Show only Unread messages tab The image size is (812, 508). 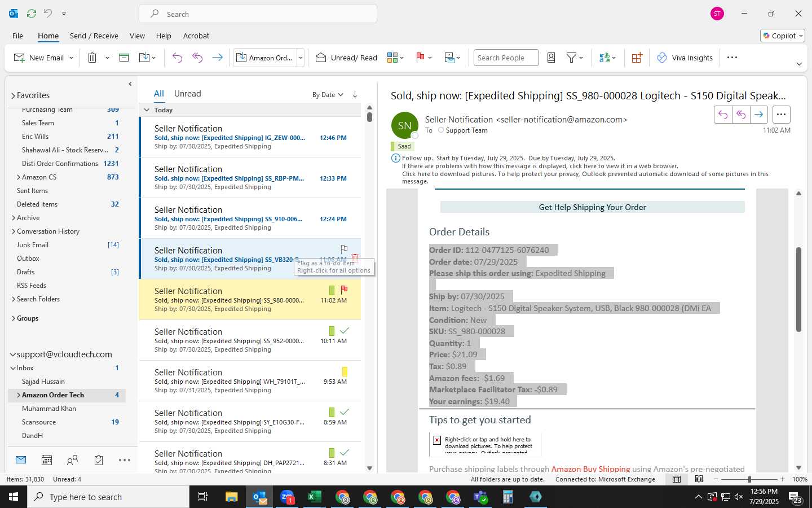[x=188, y=94]
